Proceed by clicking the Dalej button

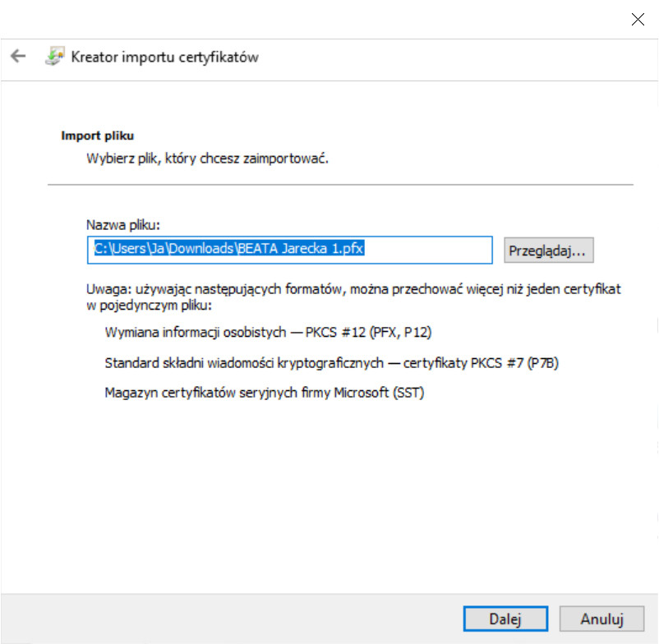(505, 619)
